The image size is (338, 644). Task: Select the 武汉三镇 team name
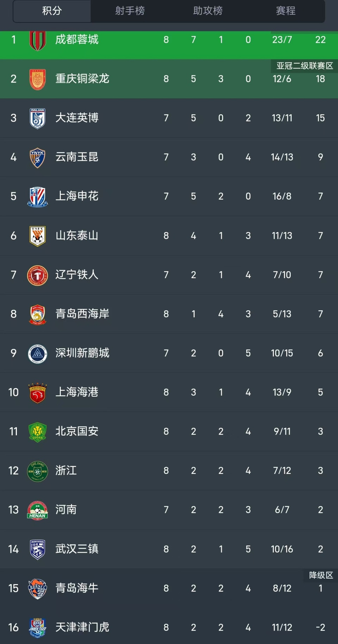[77, 549]
